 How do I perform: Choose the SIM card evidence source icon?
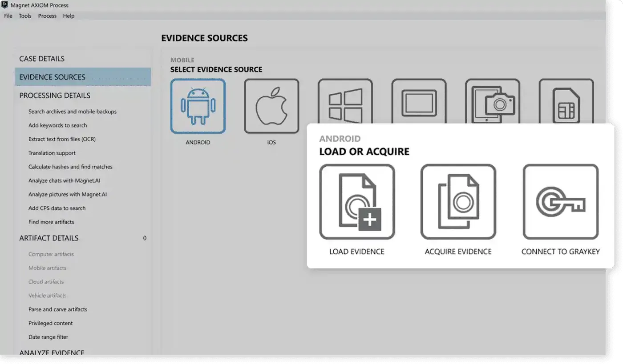[x=566, y=102]
